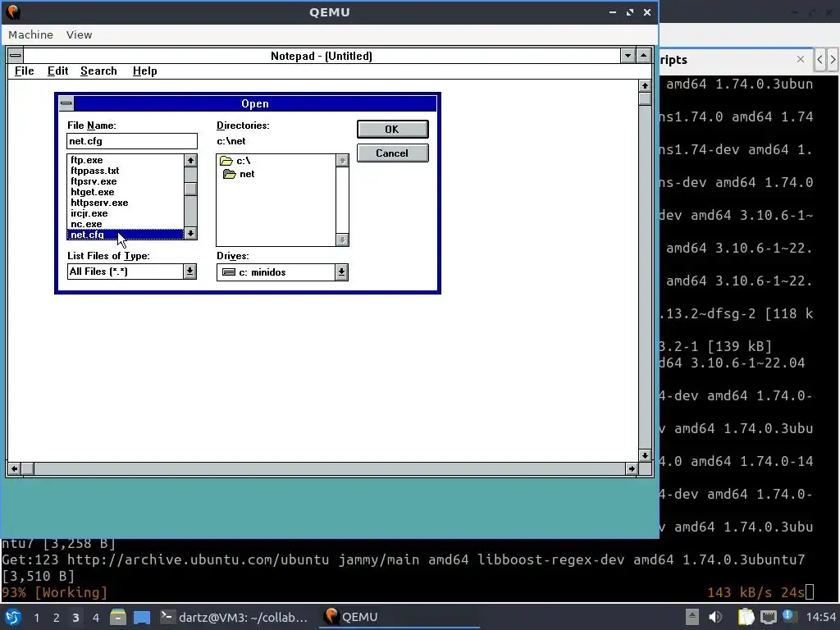Screen dimensions: 840x630
Task: Click the blue desktop icon in taskbar
Action: tap(142, 617)
